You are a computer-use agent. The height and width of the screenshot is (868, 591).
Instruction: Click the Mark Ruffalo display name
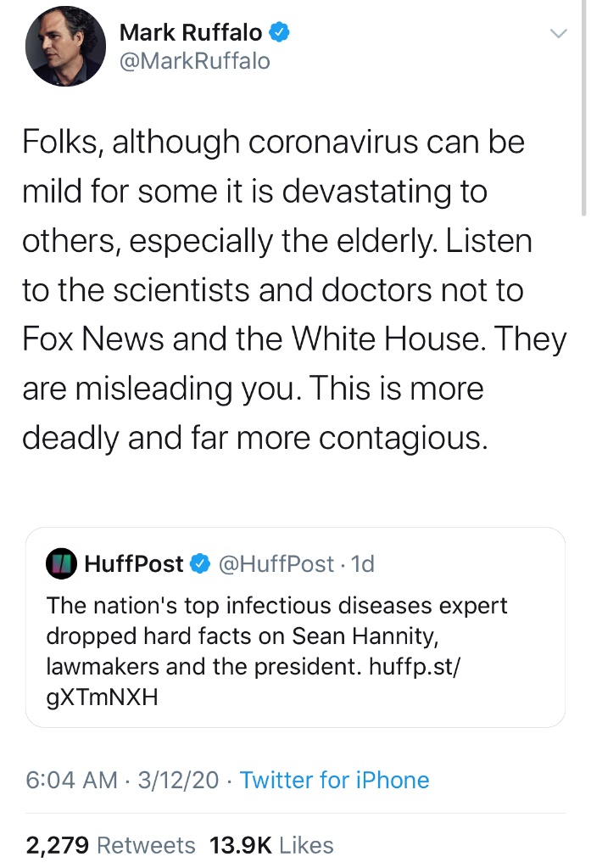click(x=191, y=33)
